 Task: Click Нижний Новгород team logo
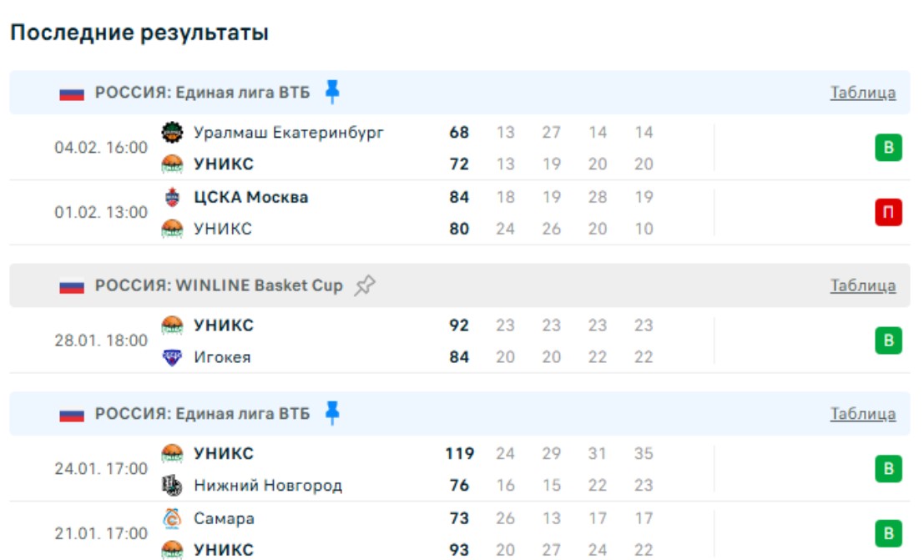172,485
